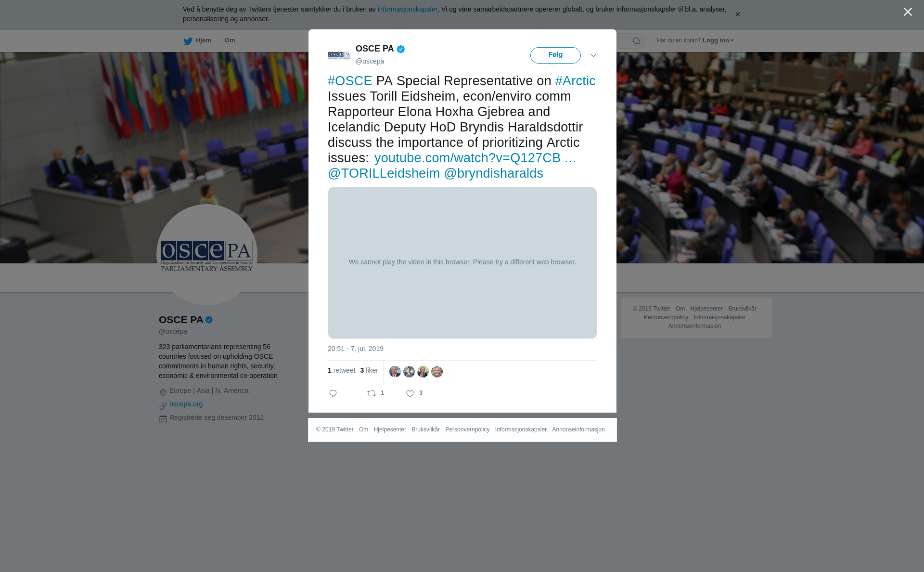Click the reply speech bubble icon
The width and height of the screenshot is (924, 572).
(x=333, y=393)
